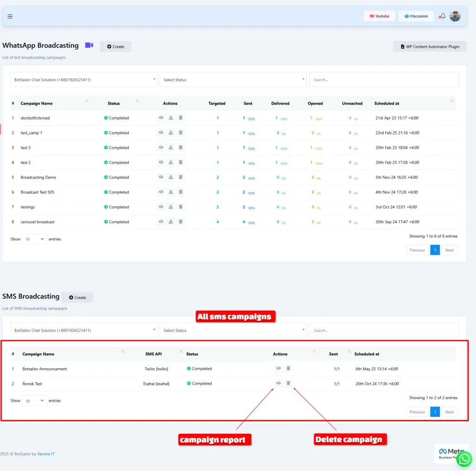Download report for doctestforbroad campaign
This screenshot has width=476, height=471.
[171, 118]
